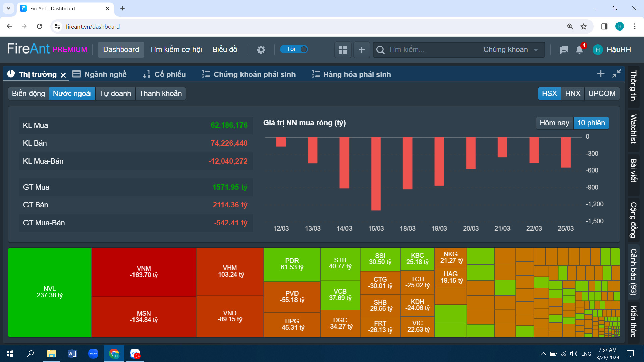Open the dashboard settings gear icon

click(x=261, y=50)
